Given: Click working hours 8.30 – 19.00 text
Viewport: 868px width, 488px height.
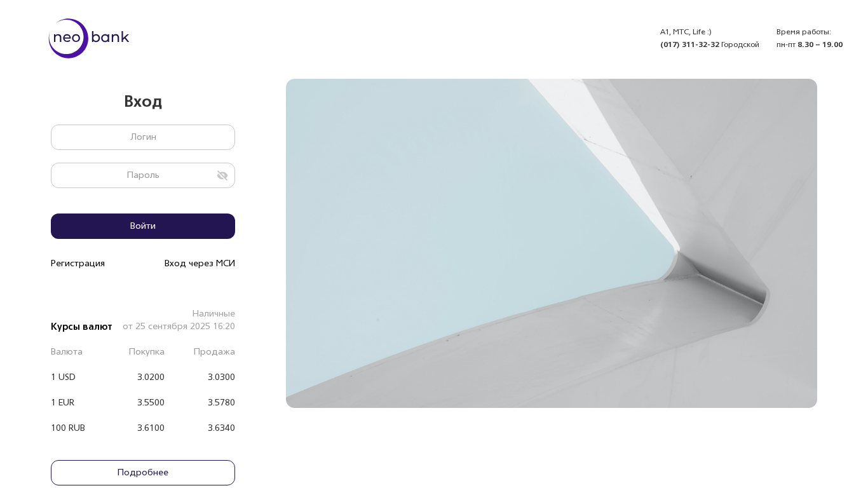Looking at the screenshot, I should [x=820, y=44].
